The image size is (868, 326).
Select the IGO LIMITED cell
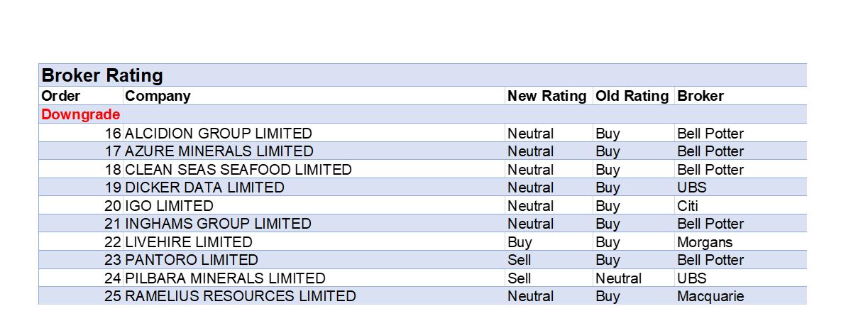point(169,206)
